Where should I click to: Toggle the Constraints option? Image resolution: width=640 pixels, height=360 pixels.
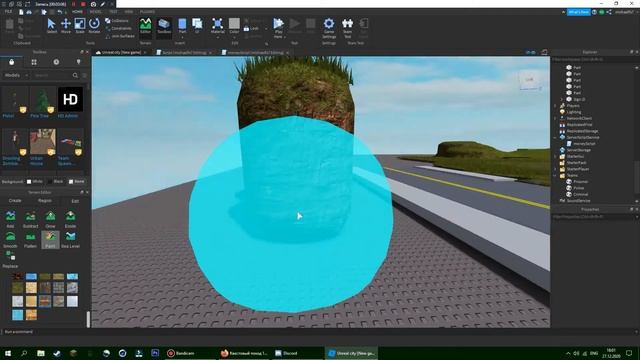coord(118,29)
